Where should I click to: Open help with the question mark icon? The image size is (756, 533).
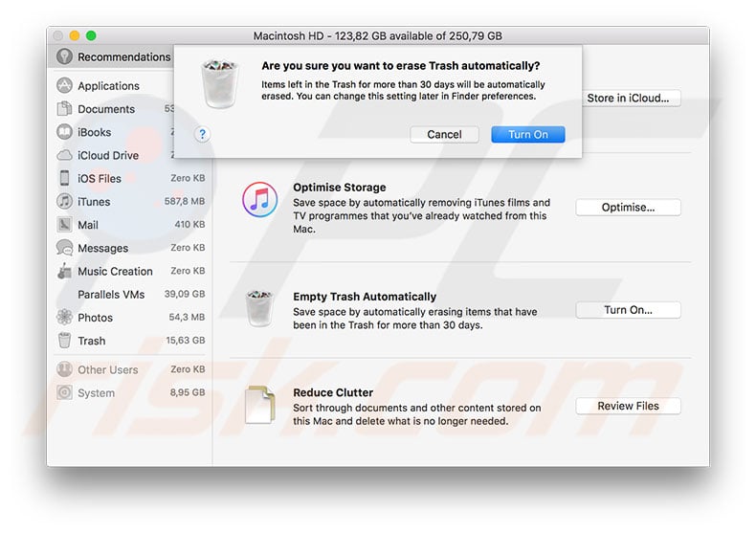(x=202, y=135)
